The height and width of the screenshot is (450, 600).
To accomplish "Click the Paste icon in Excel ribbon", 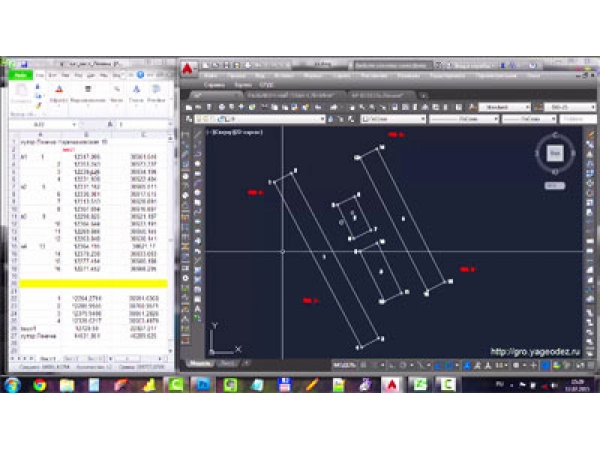I will tap(19, 94).
